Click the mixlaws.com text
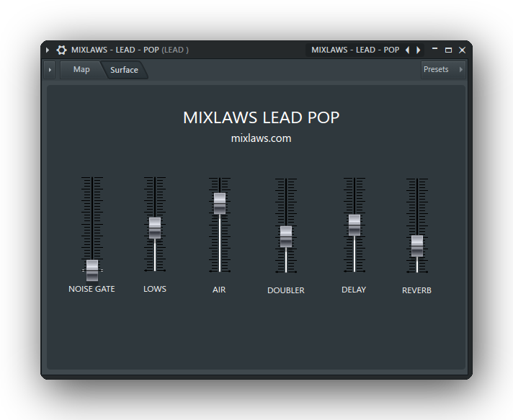 tap(261, 138)
